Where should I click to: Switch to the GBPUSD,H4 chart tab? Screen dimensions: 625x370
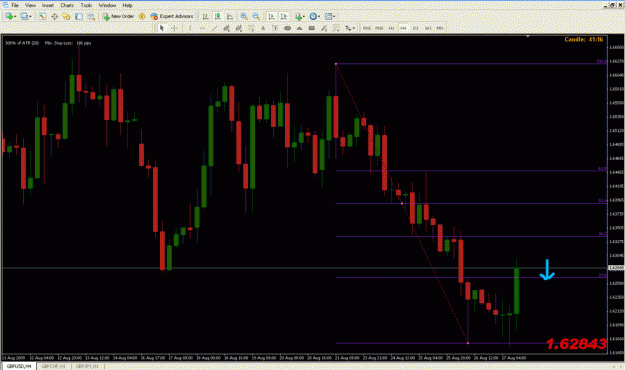coord(19,366)
